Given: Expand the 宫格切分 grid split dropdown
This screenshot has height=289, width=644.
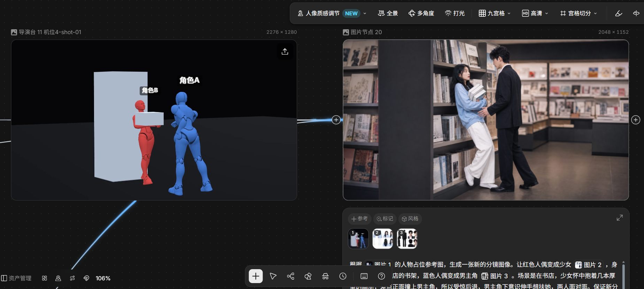Looking at the screenshot, I should tap(579, 13).
